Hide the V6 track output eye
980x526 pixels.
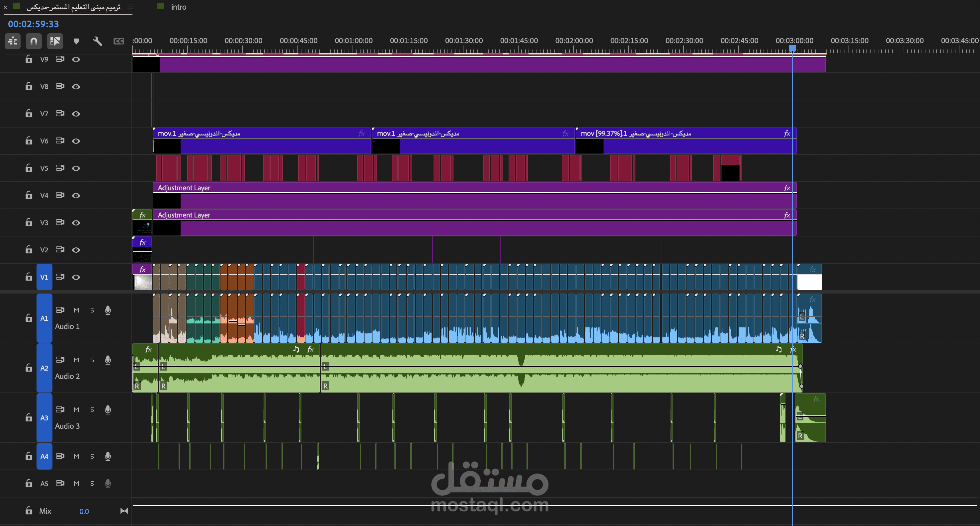[76, 141]
